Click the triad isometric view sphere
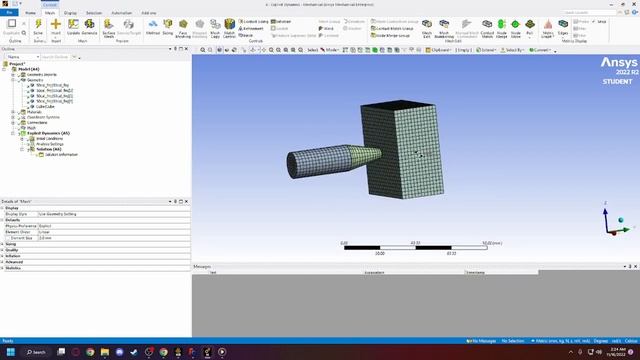640x360 pixels. (621, 220)
